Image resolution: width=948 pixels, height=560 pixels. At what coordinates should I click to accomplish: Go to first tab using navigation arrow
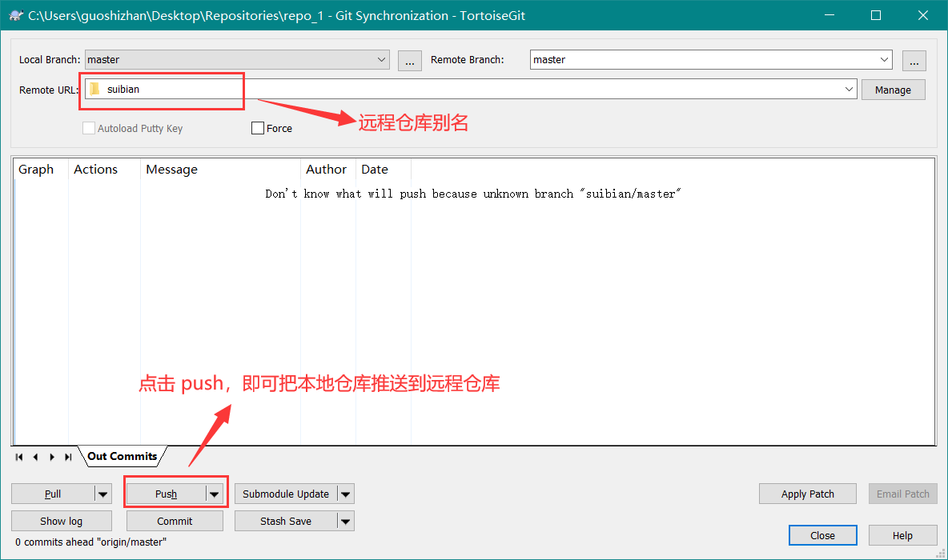[19, 457]
